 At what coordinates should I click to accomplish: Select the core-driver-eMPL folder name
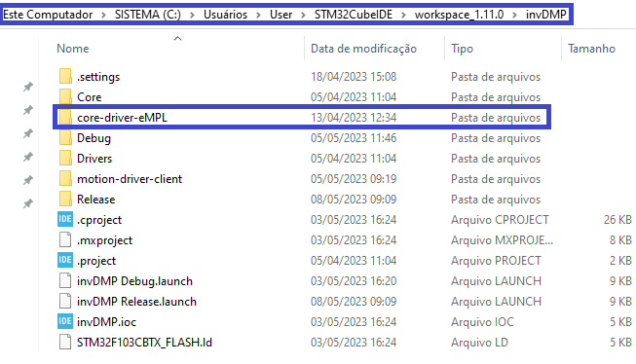[x=122, y=118]
